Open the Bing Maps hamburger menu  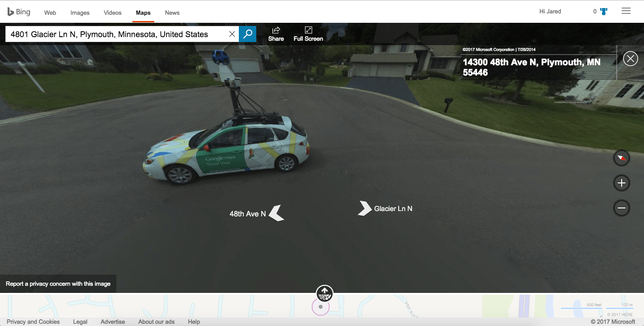point(626,11)
